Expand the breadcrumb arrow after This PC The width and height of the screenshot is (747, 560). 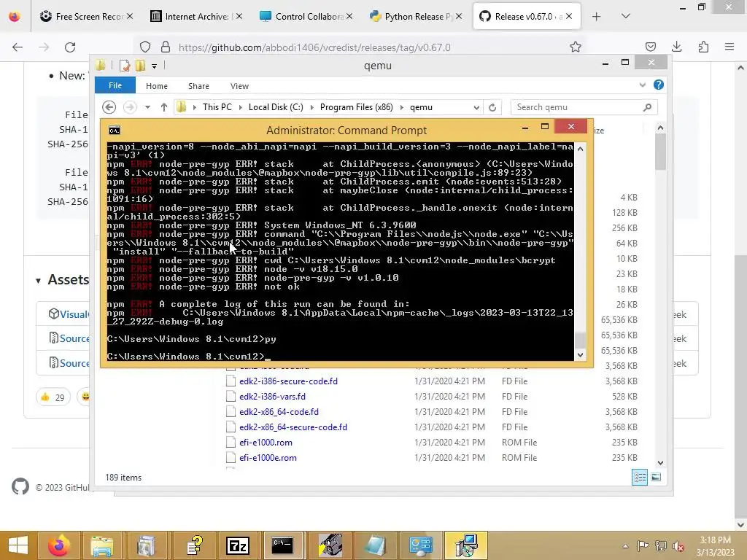coord(240,108)
